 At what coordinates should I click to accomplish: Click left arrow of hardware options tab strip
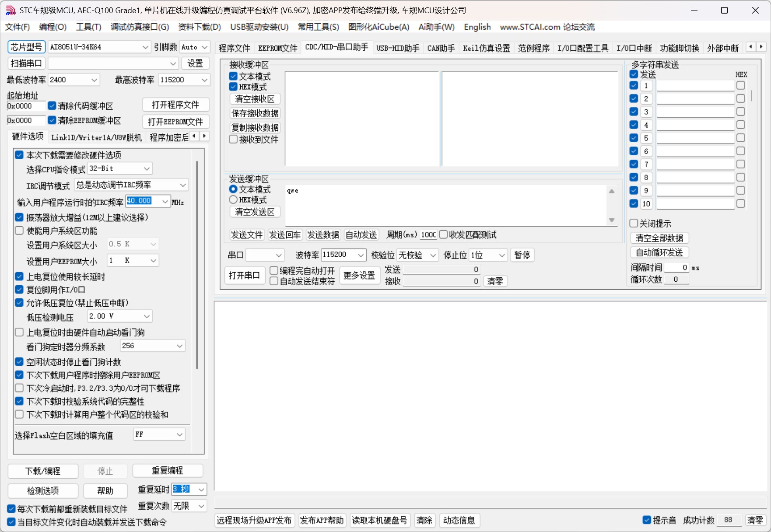pos(194,136)
